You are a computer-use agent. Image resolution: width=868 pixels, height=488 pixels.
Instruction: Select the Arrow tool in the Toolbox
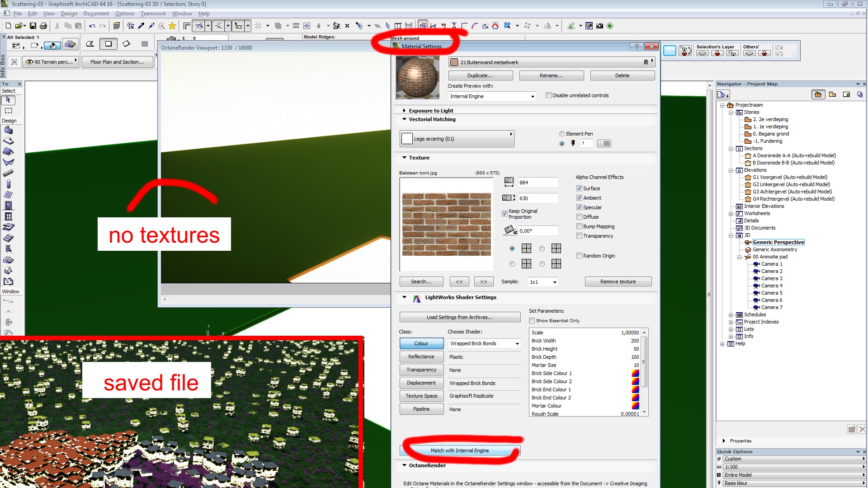tap(8, 100)
